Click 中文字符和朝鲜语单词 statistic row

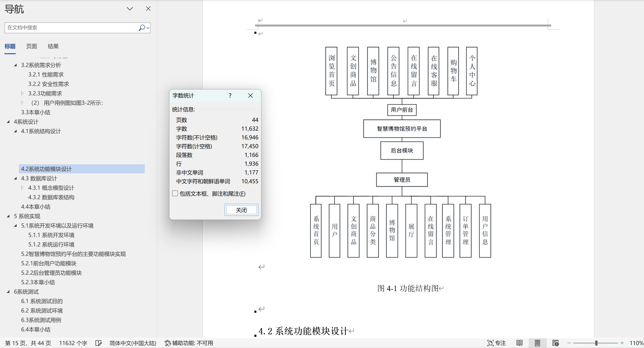pyautogui.click(x=217, y=181)
